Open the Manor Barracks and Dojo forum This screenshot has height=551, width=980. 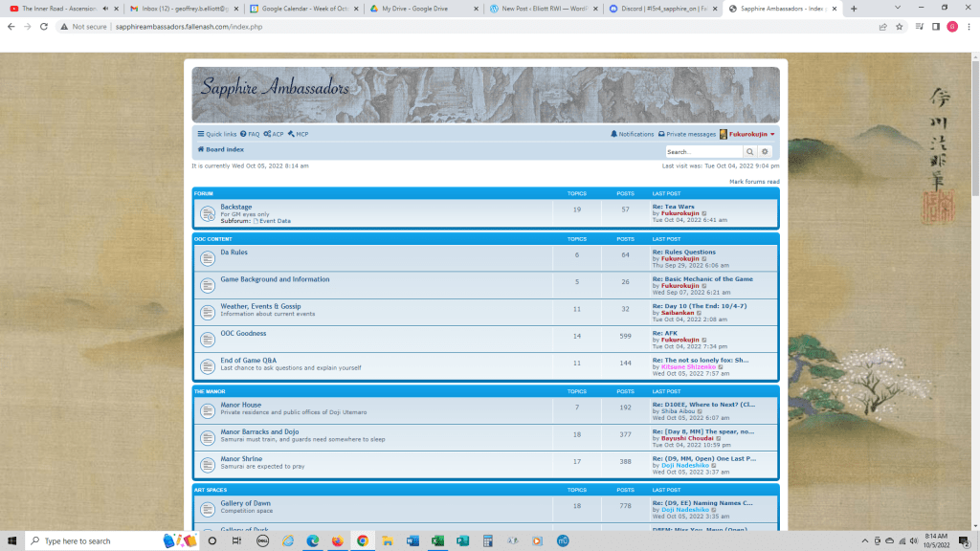point(259,432)
